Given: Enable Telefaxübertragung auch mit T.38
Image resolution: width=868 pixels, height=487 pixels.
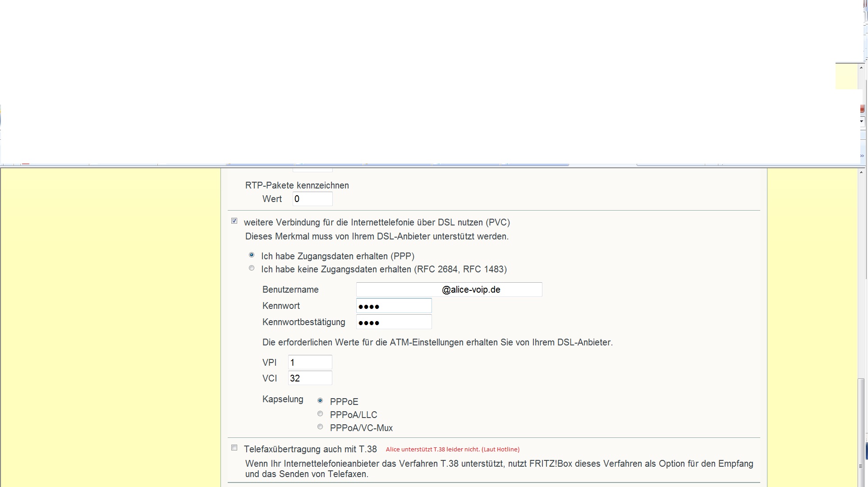Looking at the screenshot, I should point(234,448).
